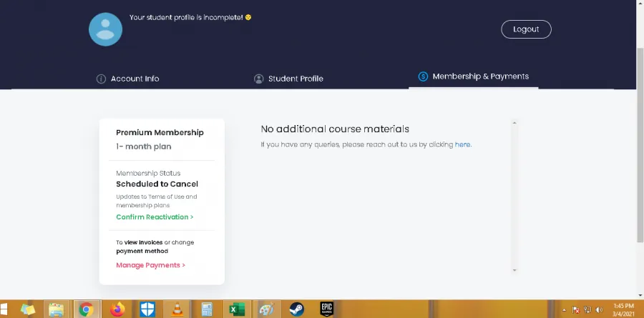This screenshot has height=318, width=644.
Task: Click the course materials panel scrollbar
Action: coord(514,197)
